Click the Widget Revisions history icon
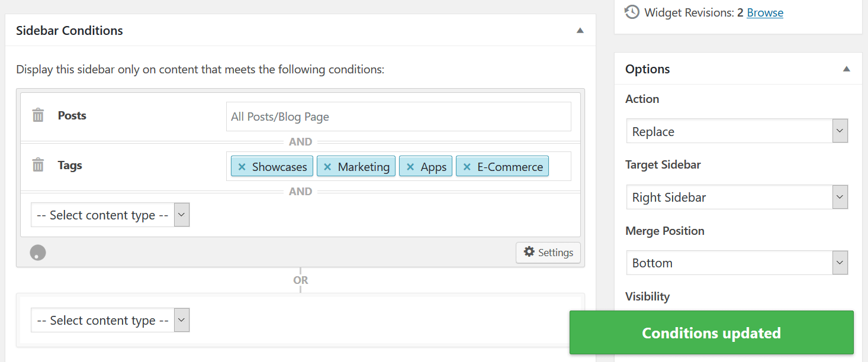Image resolution: width=868 pixels, height=362 pixels. point(632,12)
